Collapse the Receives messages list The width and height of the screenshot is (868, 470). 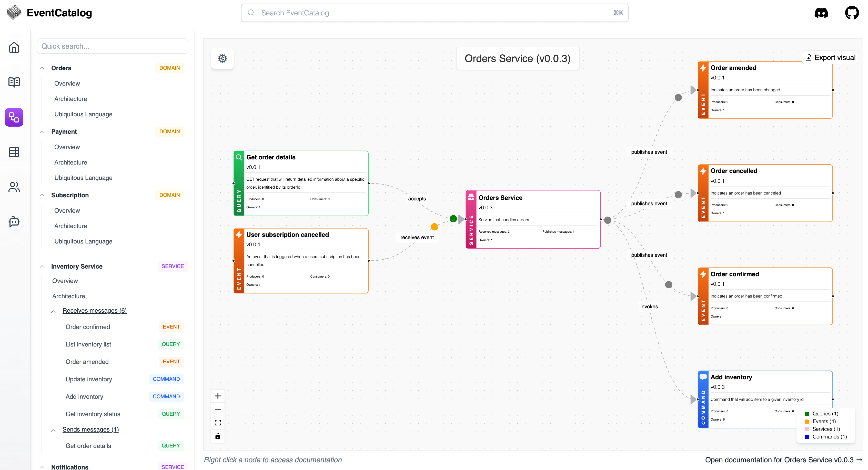click(x=54, y=311)
